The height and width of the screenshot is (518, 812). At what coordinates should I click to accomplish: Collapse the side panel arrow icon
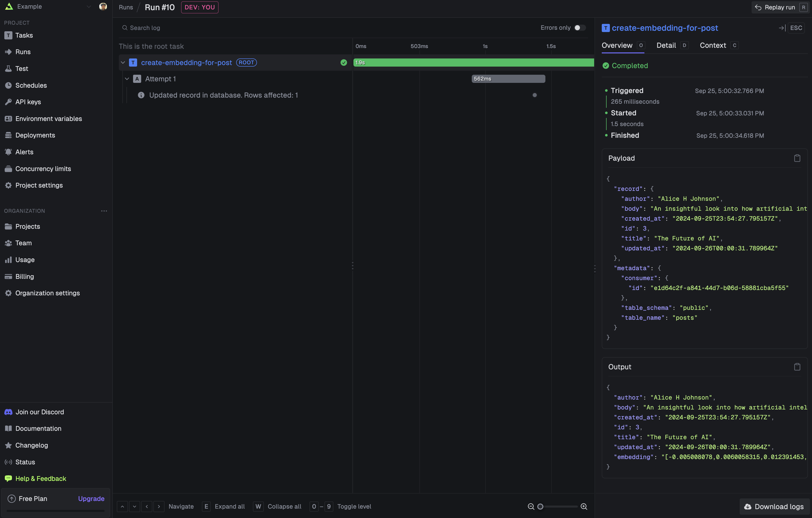tap(782, 28)
